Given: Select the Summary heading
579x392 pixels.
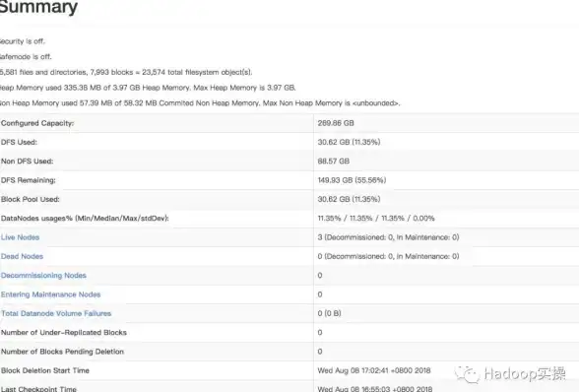Looking at the screenshot, I should click(38, 7).
